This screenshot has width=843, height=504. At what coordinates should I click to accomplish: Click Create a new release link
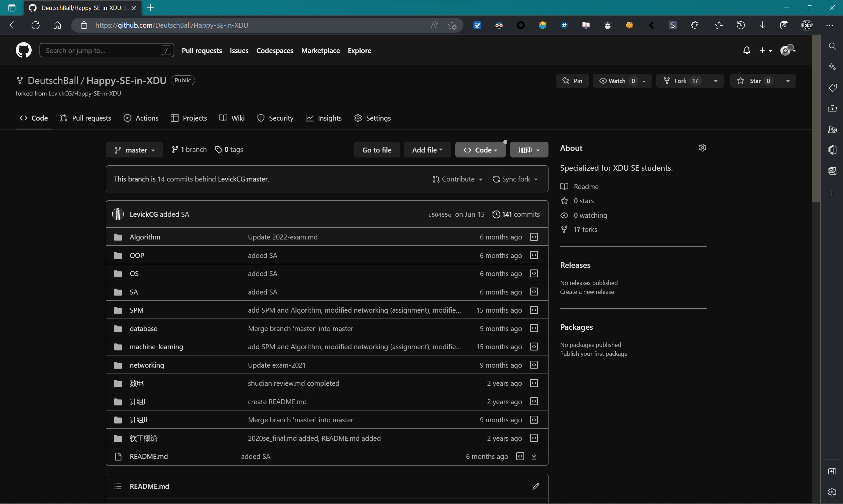[x=587, y=292]
